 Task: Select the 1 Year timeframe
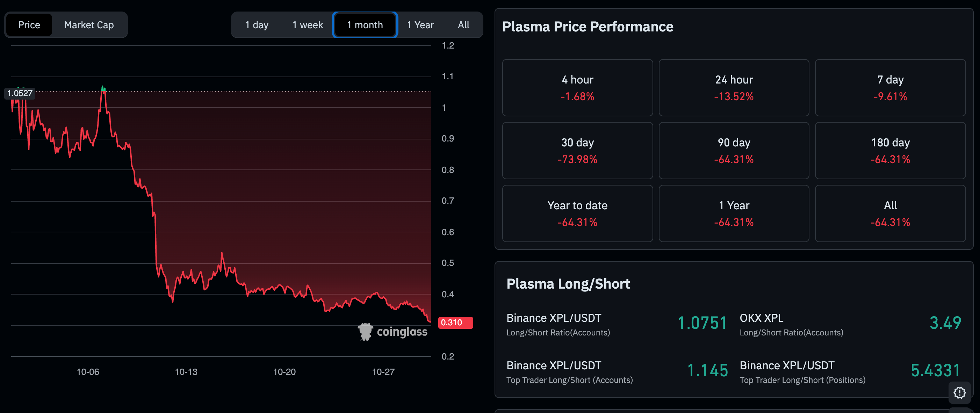click(420, 25)
